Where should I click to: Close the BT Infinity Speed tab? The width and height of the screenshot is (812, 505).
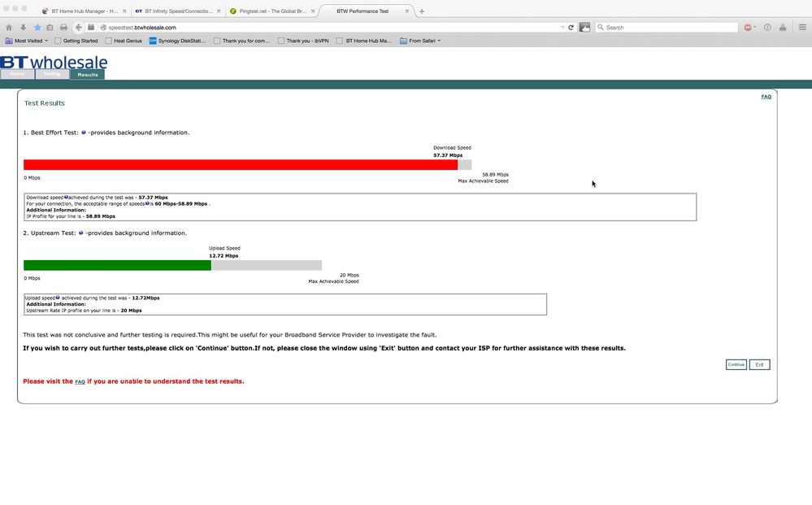[219, 11]
